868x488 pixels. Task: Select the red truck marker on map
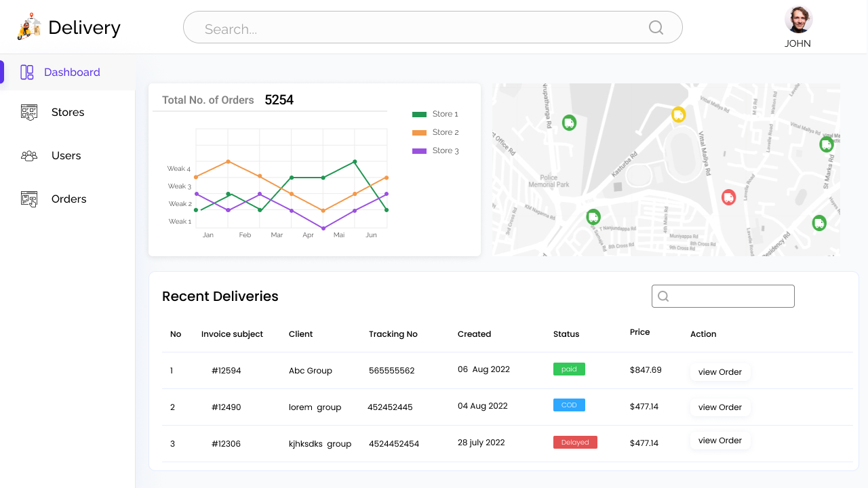728,197
